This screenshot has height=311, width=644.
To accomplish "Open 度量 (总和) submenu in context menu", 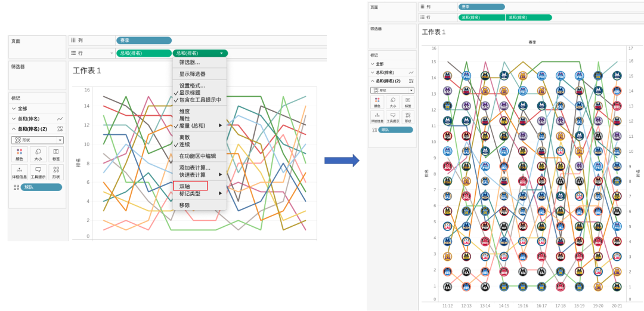I will [x=199, y=125].
